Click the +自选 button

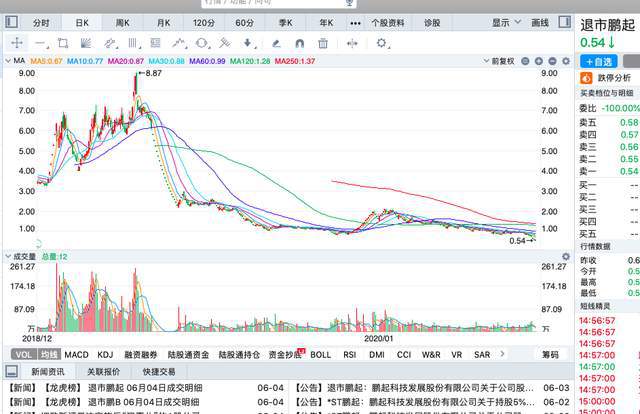(599, 61)
